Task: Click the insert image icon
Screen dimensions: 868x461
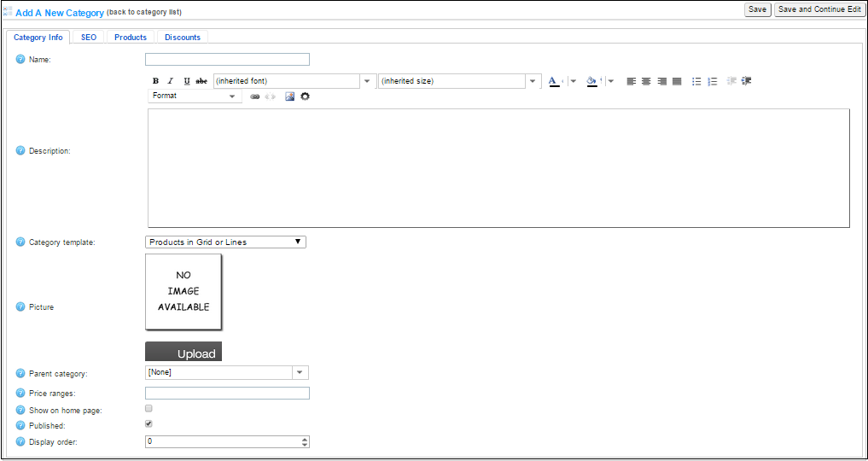Action: 290,96
